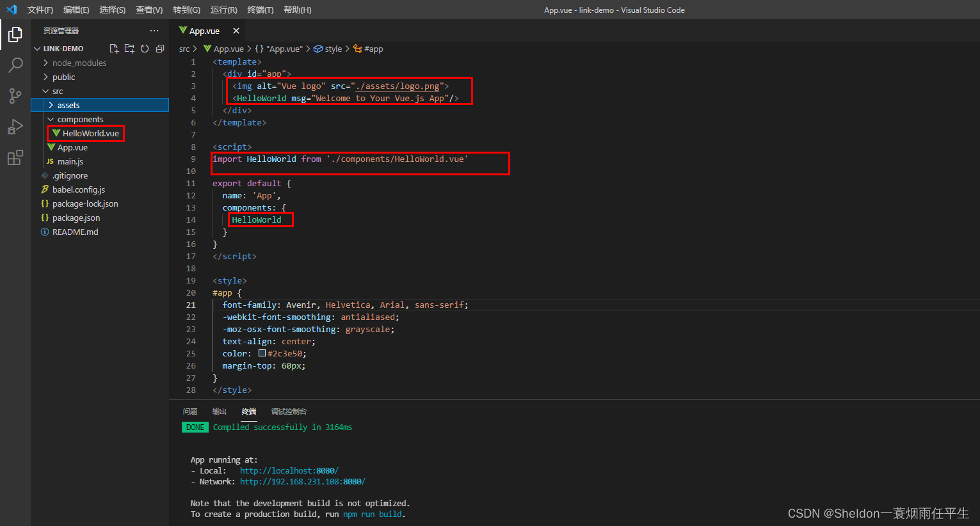The image size is (980, 526).
Task: Refresh the explorer file tree
Action: (x=145, y=49)
